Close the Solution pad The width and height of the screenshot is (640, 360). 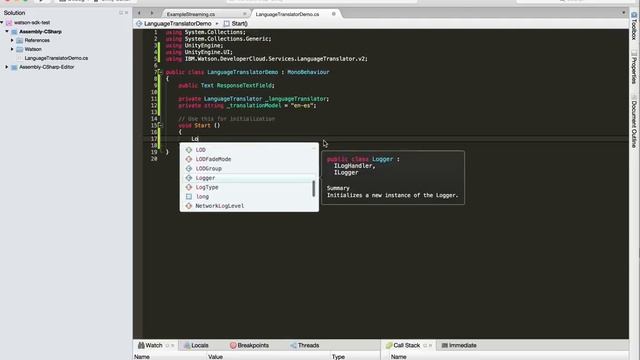pyautogui.click(x=126, y=13)
